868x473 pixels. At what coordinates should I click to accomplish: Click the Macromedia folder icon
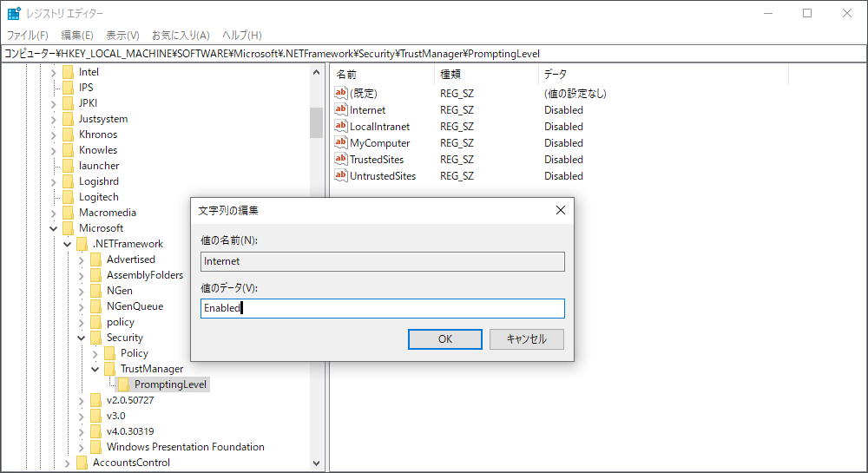click(x=68, y=213)
